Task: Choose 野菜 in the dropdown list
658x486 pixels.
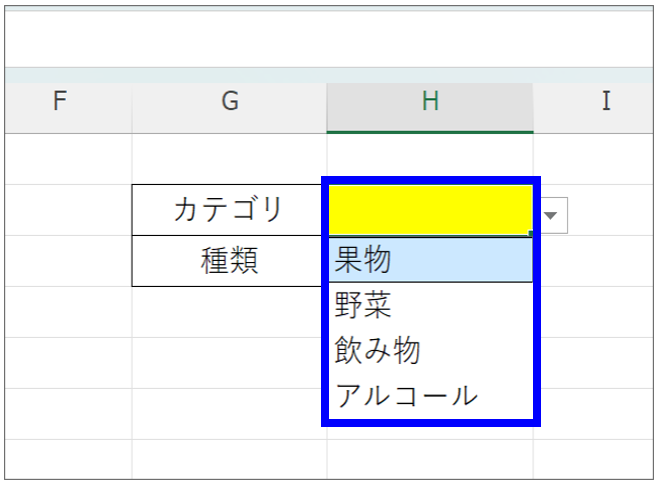Action: coord(430,305)
